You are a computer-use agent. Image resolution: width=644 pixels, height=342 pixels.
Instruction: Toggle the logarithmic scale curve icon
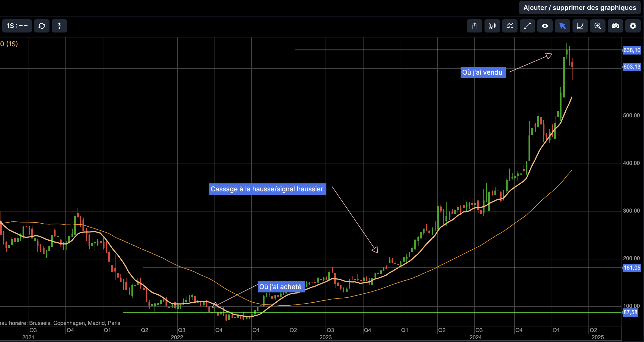coord(580,26)
